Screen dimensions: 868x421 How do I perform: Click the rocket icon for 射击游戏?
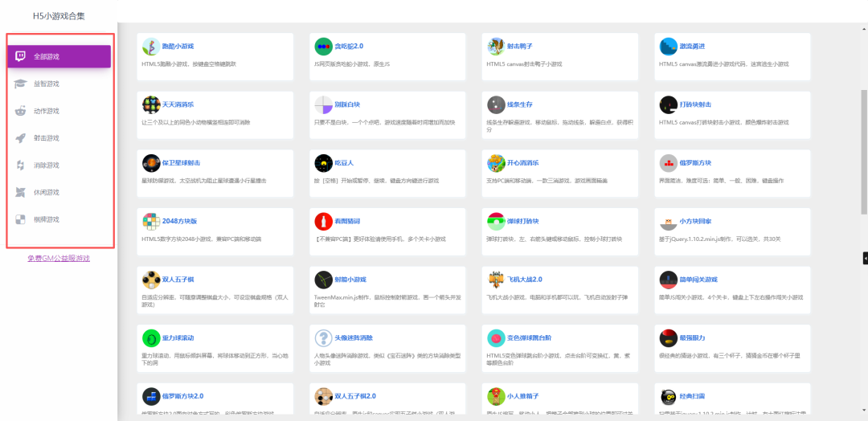(x=20, y=138)
